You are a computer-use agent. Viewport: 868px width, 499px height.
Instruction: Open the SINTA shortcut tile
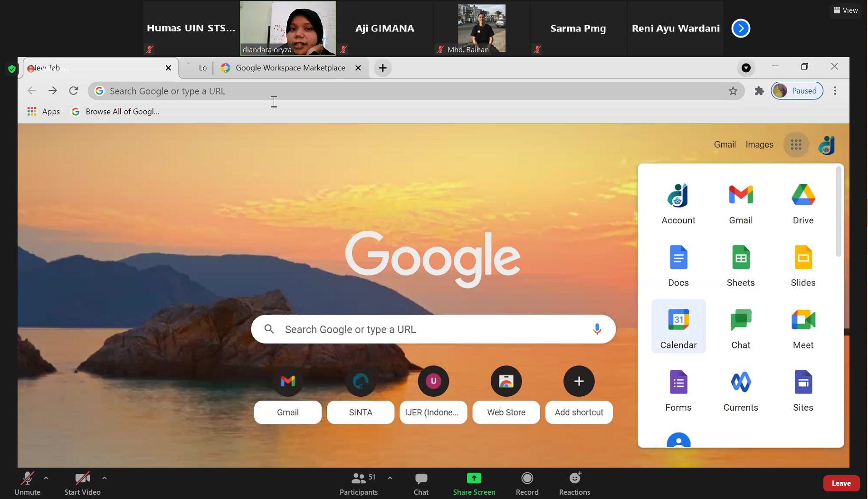(361, 394)
